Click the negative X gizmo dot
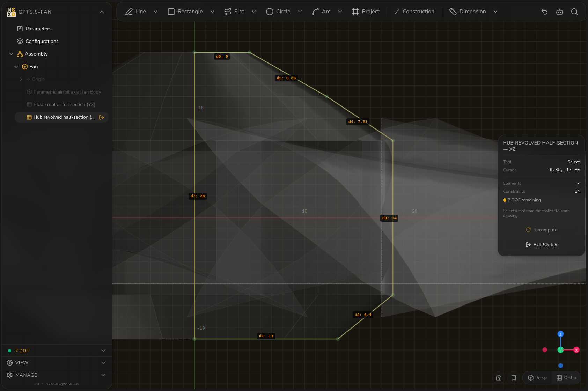The height and width of the screenshot is (391, 588). (545, 350)
